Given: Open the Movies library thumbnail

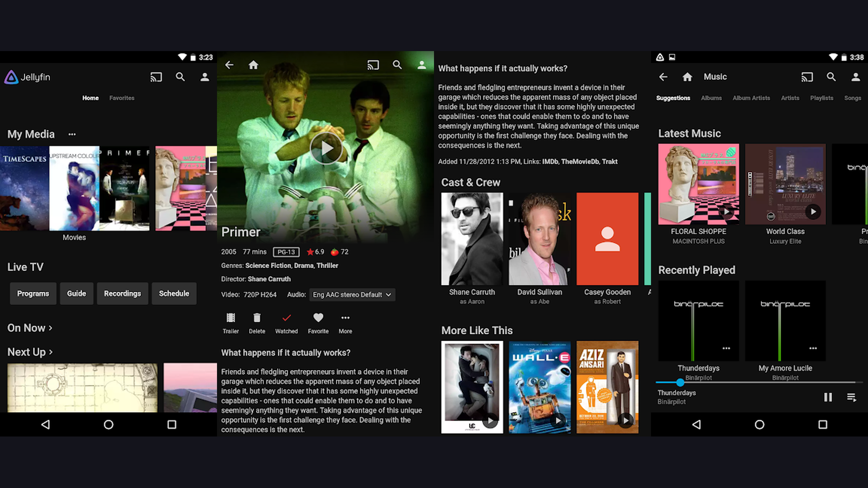Looking at the screenshot, I should point(75,188).
